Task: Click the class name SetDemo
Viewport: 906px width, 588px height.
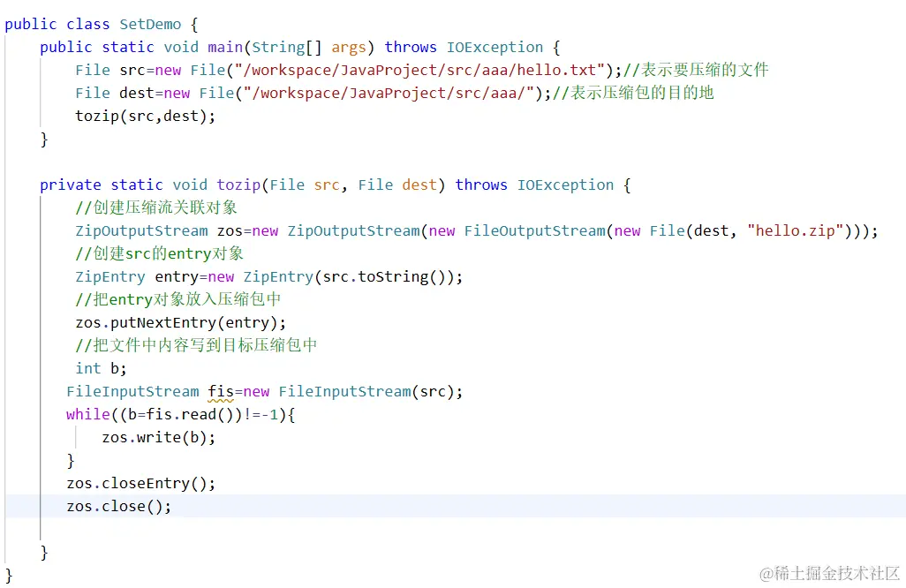Action: [x=150, y=24]
